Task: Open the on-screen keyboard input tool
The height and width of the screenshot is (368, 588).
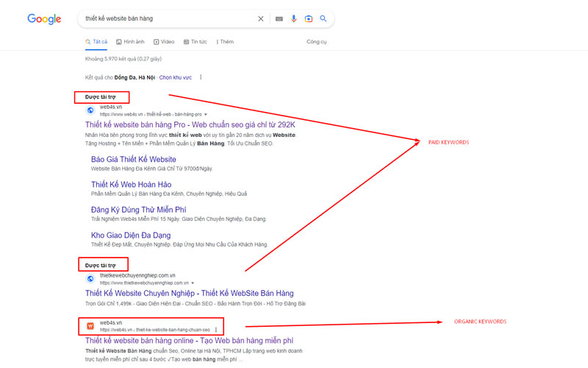Action: [279, 19]
